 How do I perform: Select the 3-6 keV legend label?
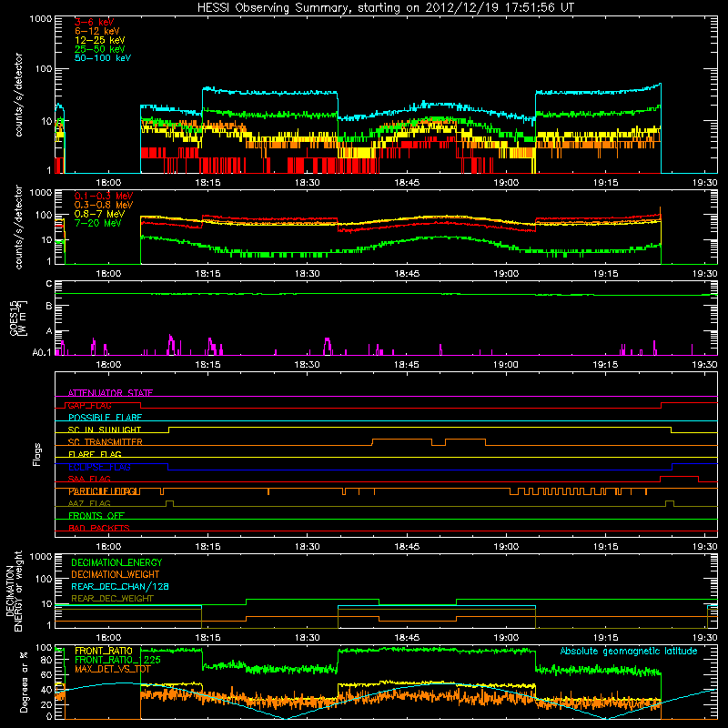[x=94, y=22]
